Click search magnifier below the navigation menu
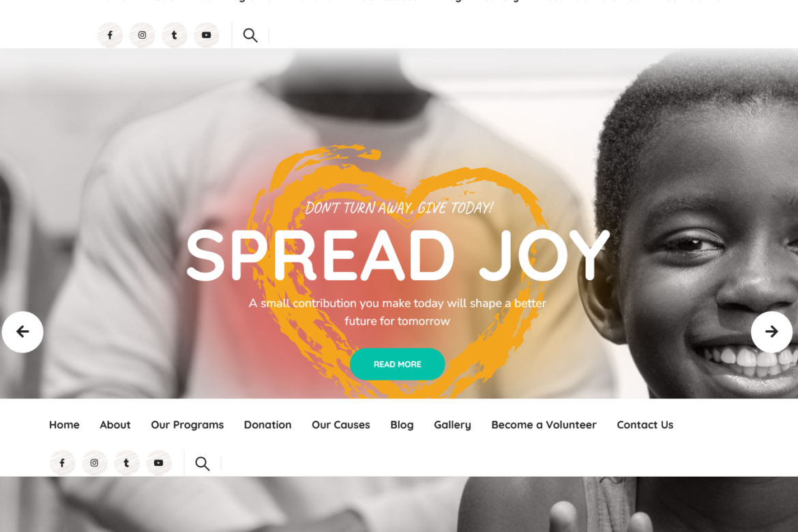Viewport: 798px width, 532px height. tap(202, 463)
